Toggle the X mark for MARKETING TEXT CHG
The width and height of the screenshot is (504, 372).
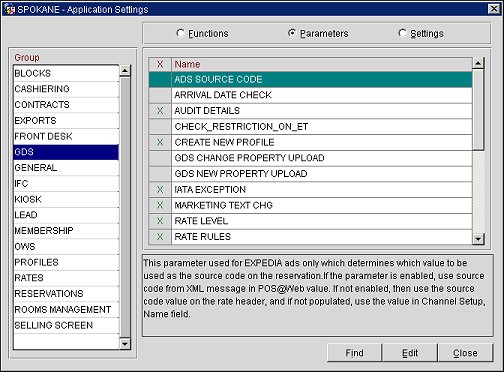coord(160,206)
